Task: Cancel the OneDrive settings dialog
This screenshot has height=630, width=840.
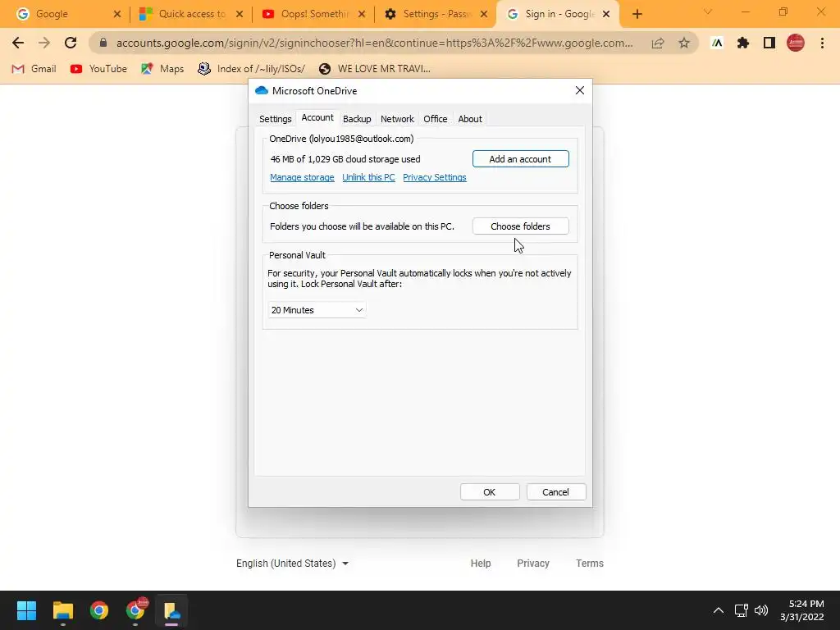Action: click(x=556, y=492)
